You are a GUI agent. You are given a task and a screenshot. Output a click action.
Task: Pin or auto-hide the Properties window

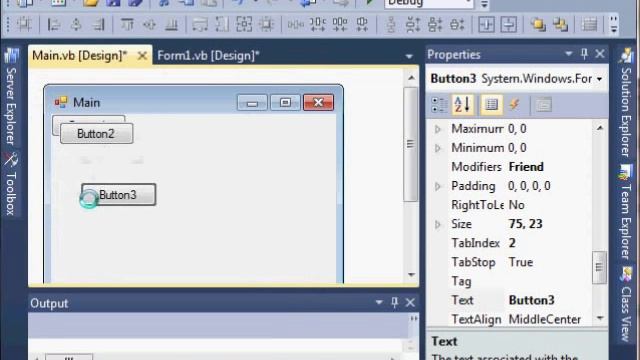point(584,53)
